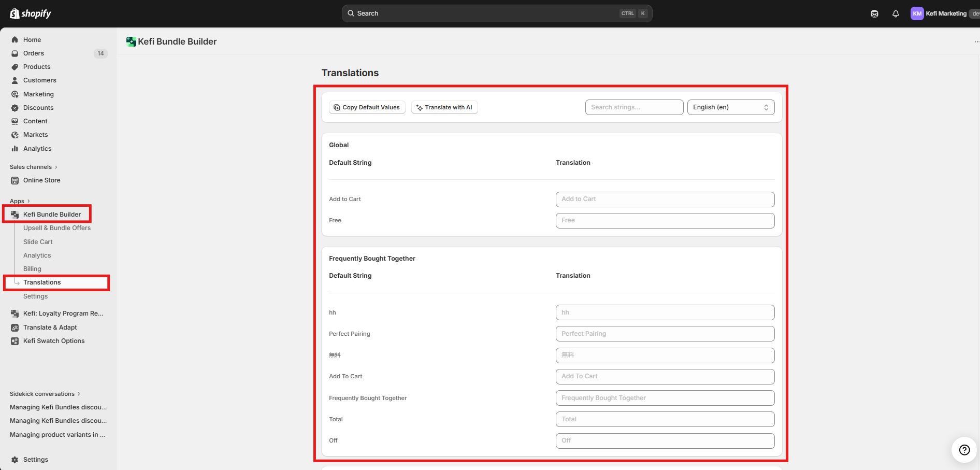Image resolution: width=980 pixels, height=470 pixels.
Task: Click the Analytics bar chart icon
Action: (15, 149)
